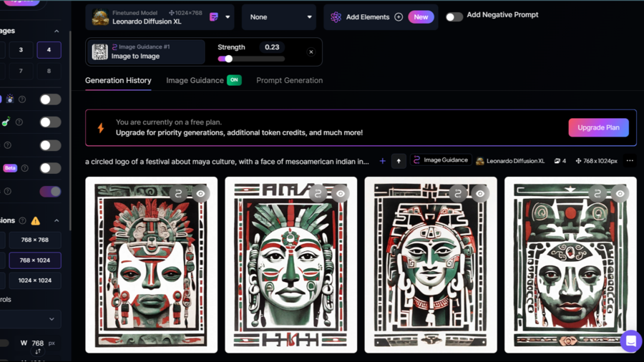Toggle visibility eye on the second image
Image resolution: width=644 pixels, height=362 pixels.
(x=341, y=193)
